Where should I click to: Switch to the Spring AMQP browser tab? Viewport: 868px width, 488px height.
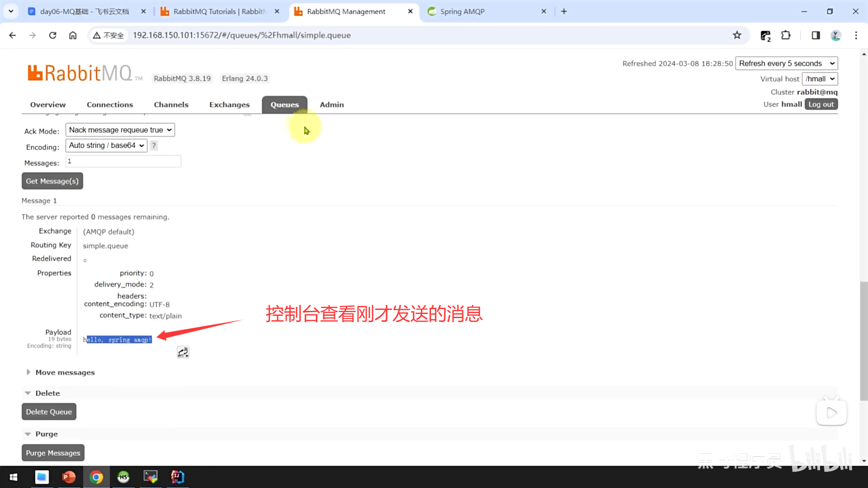(x=462, y=11)
